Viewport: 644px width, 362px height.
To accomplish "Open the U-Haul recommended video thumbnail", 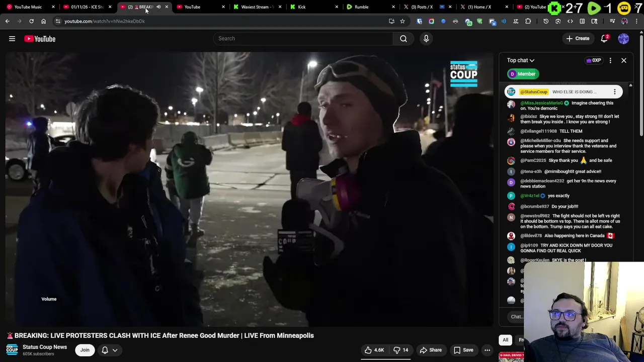I will click(x=511, y=357).
